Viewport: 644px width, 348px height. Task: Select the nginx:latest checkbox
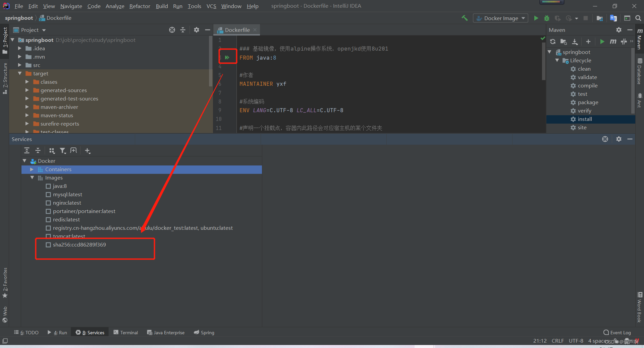48,203
